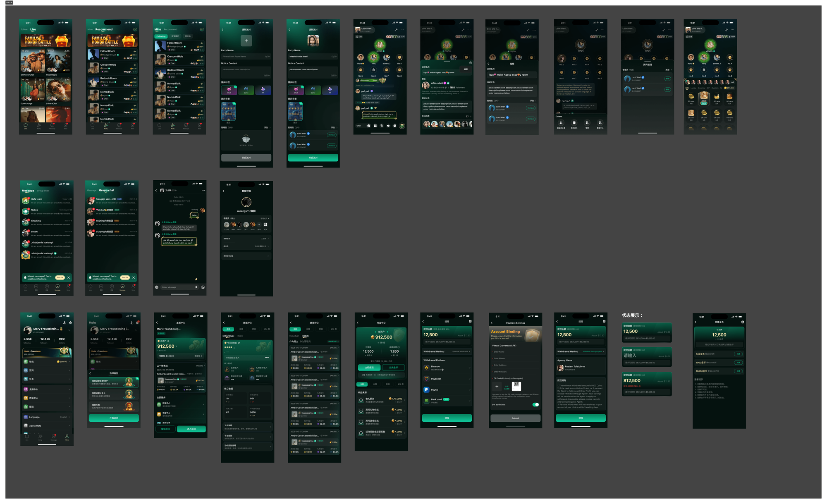
Task: Select the third identity card in 选择身份
Action: pos(114,406)
